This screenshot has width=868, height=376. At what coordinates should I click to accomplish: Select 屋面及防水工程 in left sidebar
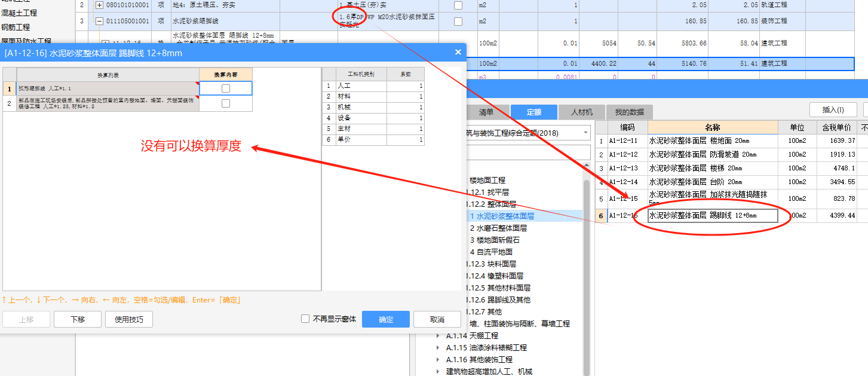coord(26,41)
